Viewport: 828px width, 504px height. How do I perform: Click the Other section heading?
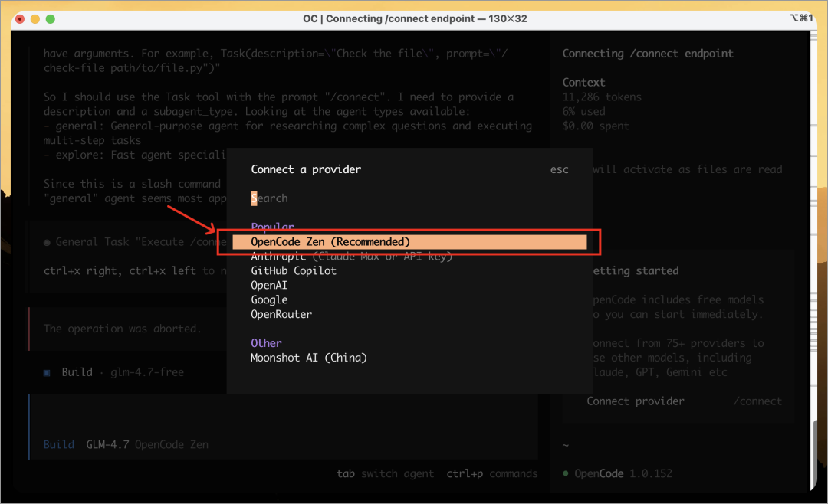pos(266,343)
